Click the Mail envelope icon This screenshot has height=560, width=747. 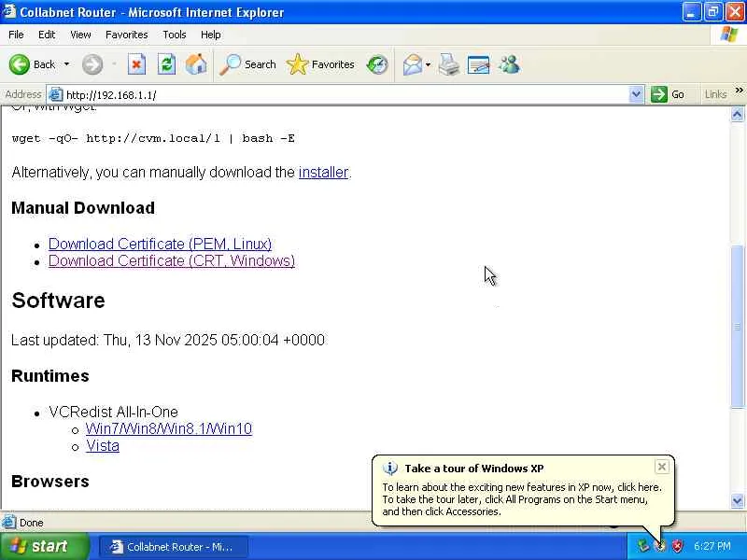[x=412, y=64]
